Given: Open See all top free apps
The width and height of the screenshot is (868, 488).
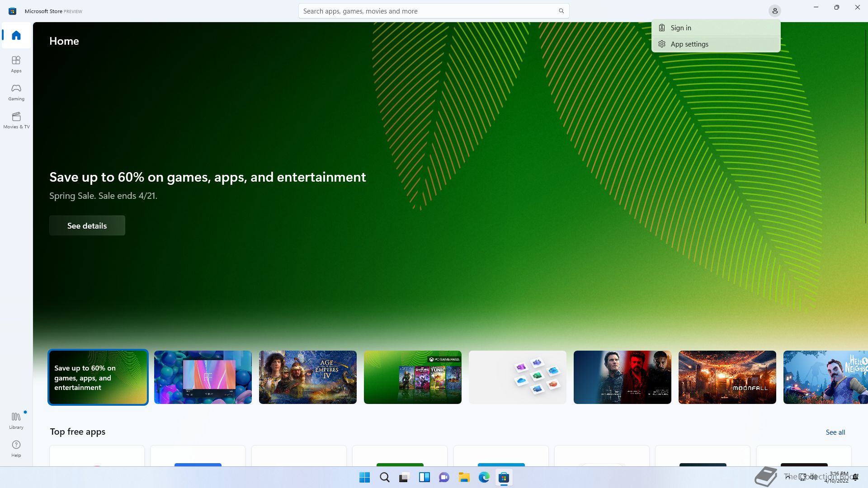Looking at the screenshot, I should point(835,432).
